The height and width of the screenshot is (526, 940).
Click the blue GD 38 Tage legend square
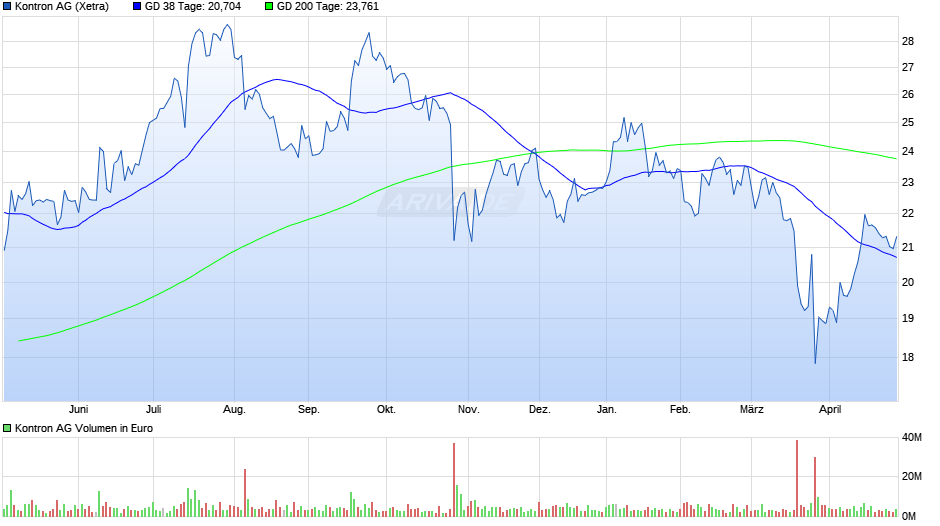tap(137, 7)
